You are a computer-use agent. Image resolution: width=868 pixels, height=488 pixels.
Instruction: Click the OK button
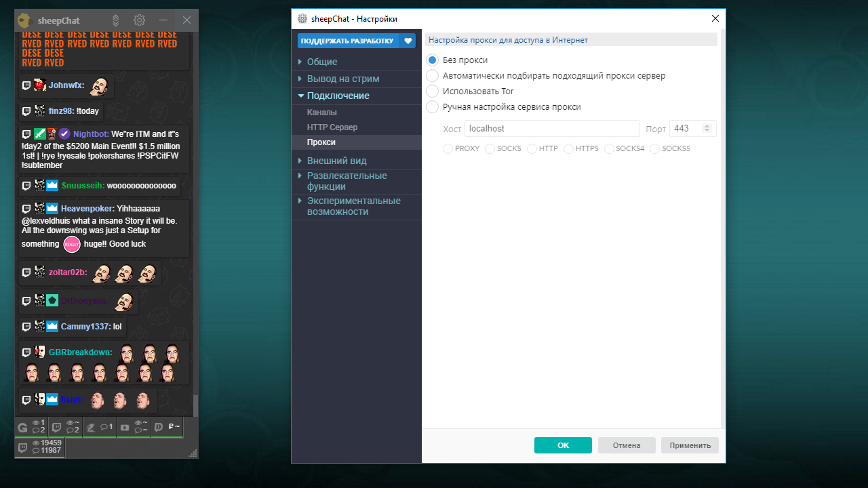[563, 445]
